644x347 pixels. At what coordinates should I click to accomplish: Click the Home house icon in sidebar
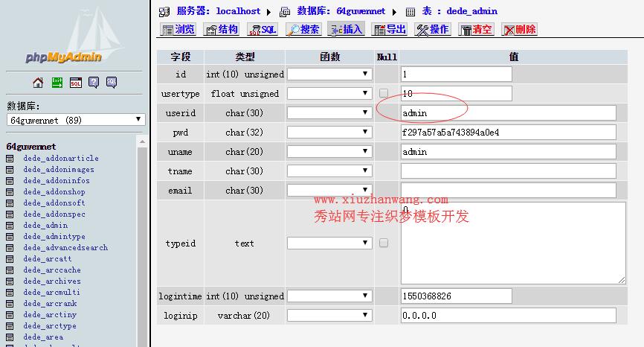pyautogui.click(x=38, y=83)
